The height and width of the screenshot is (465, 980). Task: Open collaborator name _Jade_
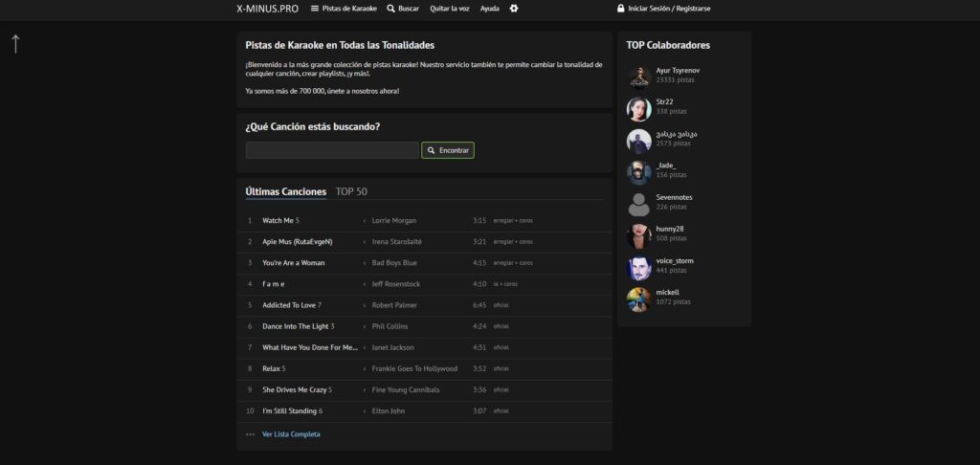(666, 166)
